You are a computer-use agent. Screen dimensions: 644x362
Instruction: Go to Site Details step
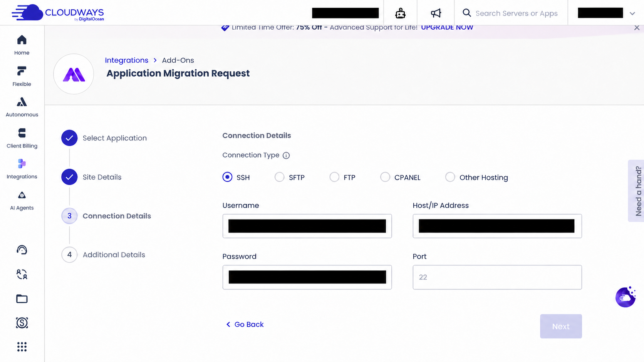click(x=91, y=177)
